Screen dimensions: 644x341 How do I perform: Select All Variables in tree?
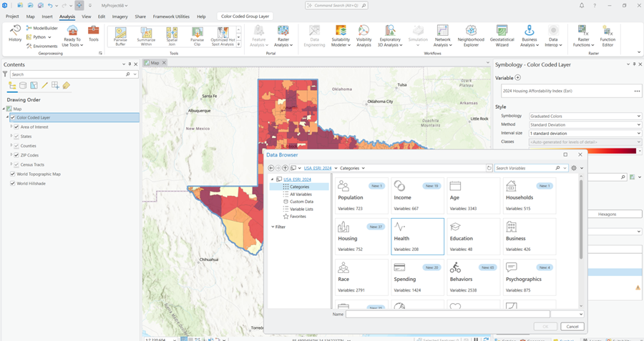click(x=301, y=194)
